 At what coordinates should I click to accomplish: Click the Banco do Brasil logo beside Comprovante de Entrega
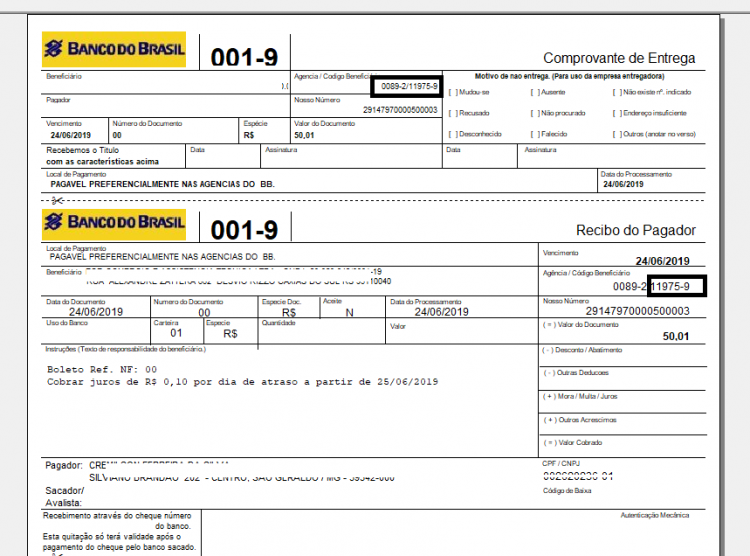coord(114,49)
